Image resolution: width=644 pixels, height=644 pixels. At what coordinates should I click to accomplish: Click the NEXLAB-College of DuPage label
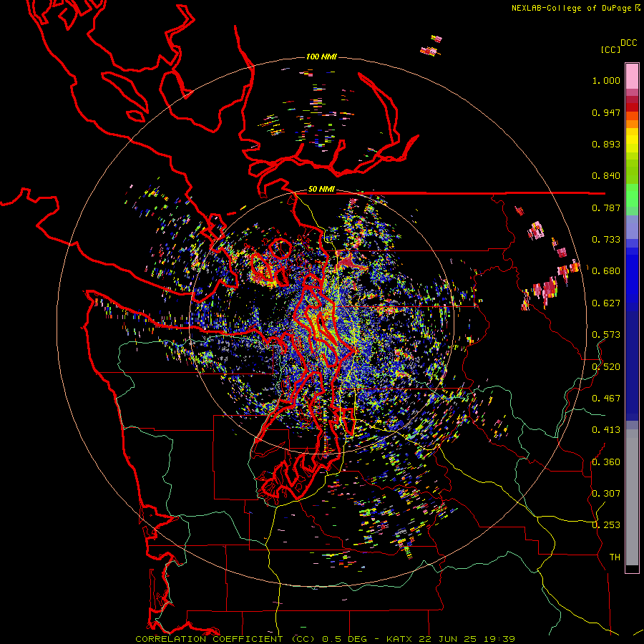573,8
